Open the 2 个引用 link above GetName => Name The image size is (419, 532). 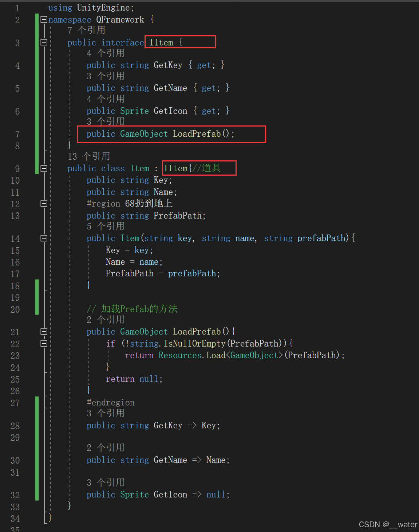coord(106,448)
